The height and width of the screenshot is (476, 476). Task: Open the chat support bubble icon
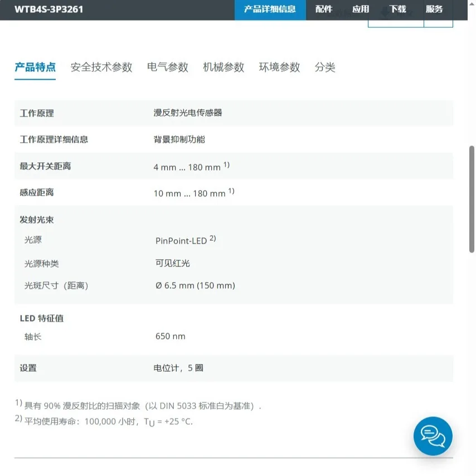pyautogui.click(x=433, y=436)
